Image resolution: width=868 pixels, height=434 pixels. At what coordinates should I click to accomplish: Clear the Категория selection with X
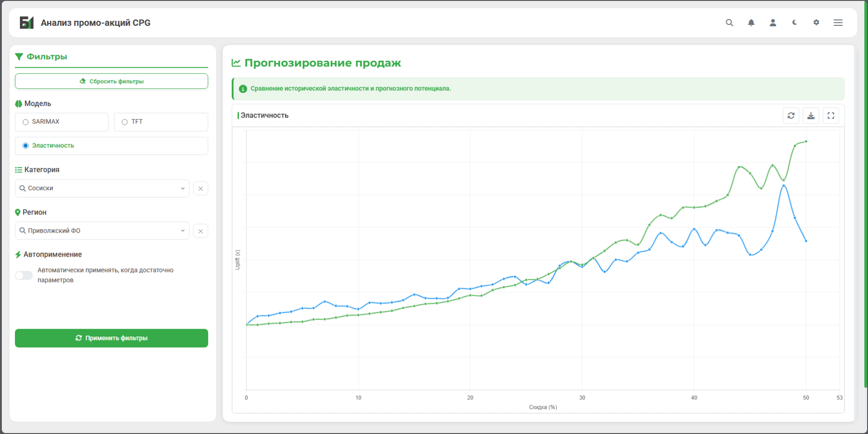(201, 189)
